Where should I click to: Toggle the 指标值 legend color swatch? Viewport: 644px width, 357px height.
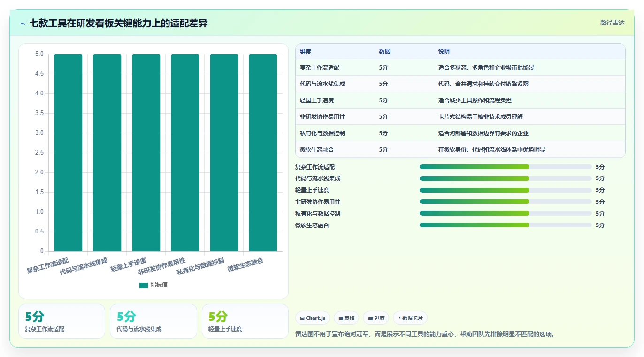tap(144, 285)
